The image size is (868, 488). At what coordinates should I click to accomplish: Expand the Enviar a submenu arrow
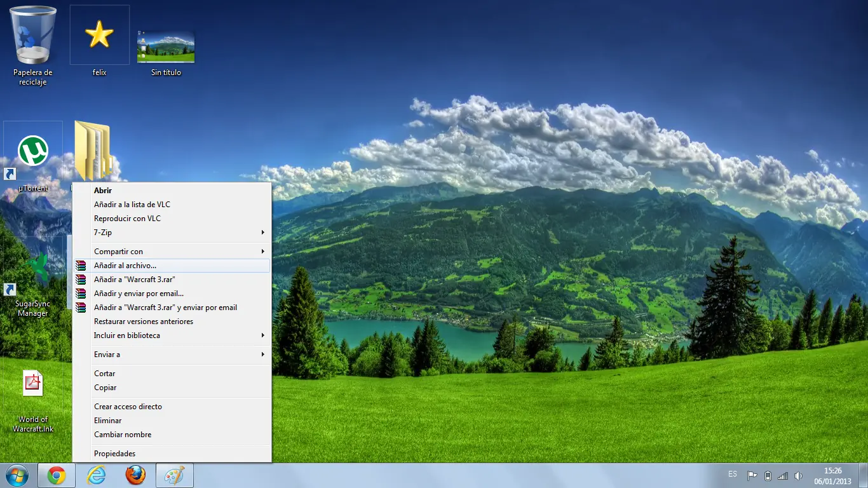click(x=263, y=355)
